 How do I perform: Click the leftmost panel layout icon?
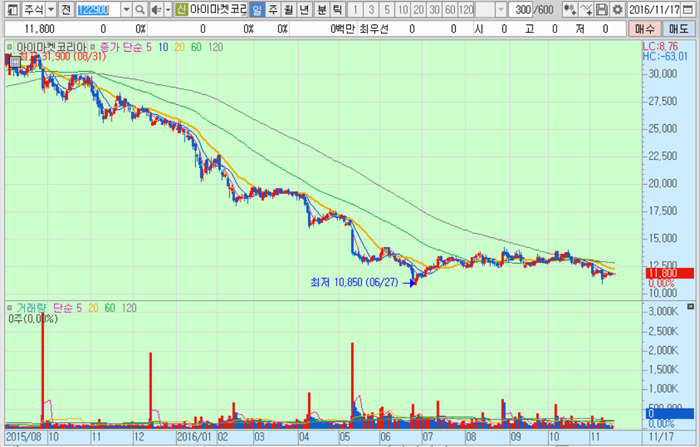click(x=8, y=9)
